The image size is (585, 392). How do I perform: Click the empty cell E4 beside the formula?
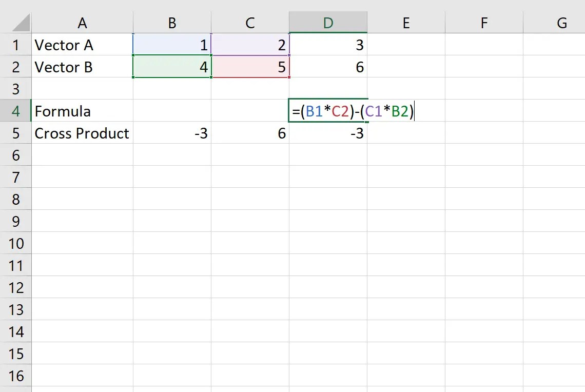pos(406,111)
